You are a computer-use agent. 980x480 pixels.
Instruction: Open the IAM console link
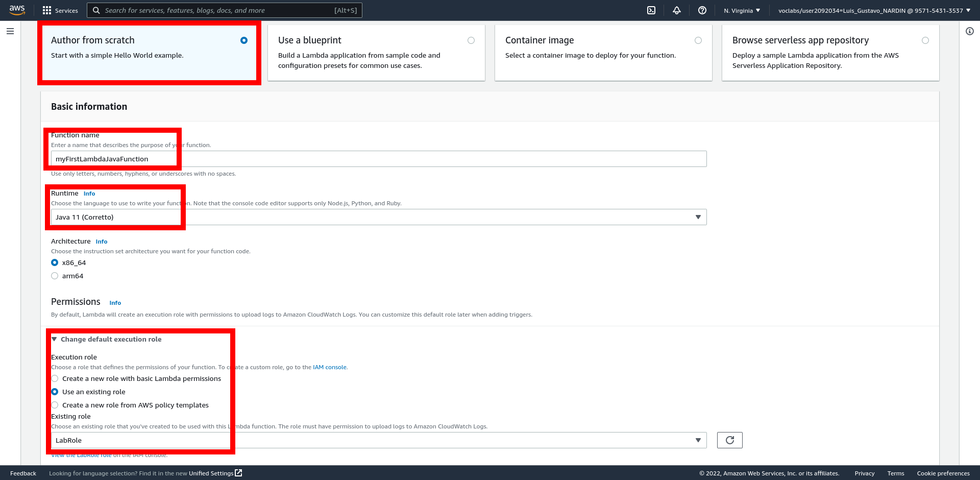point(329,367)
